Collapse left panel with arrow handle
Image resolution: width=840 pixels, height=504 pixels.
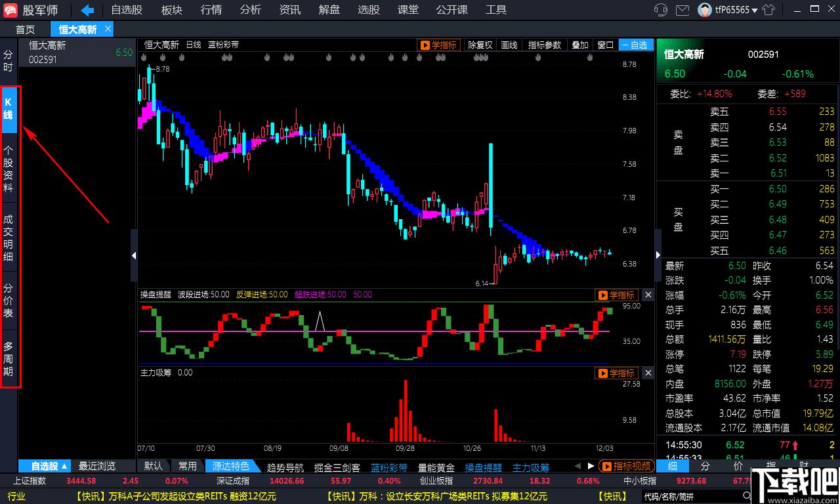[x=134, y=255]
